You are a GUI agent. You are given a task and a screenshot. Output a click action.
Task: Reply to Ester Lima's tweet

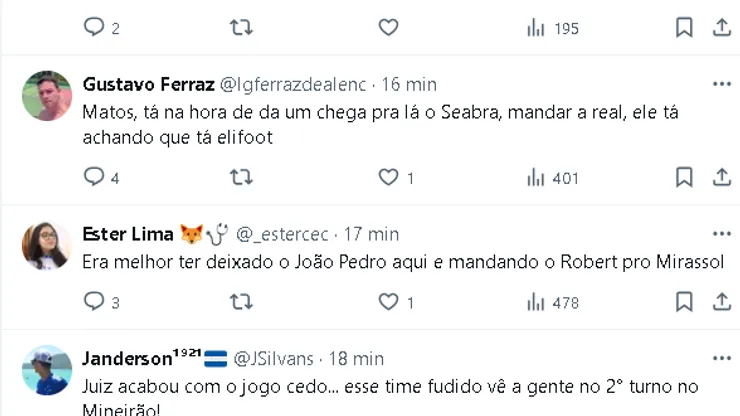(x=94, y=301)
